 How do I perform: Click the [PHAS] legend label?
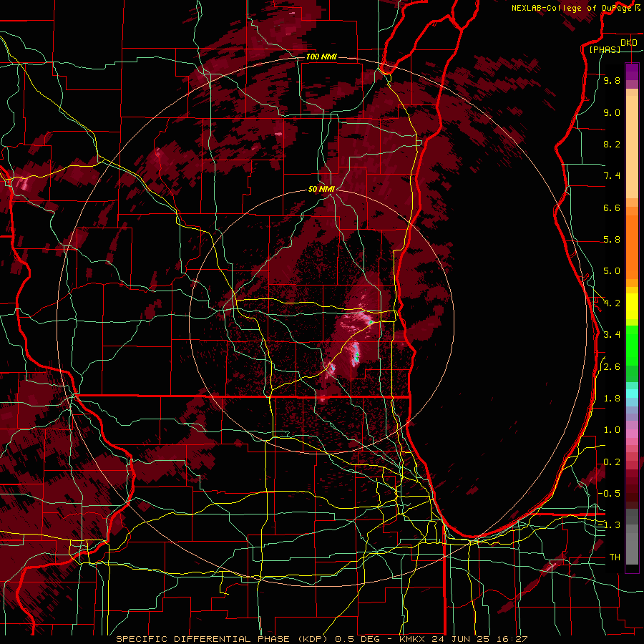pos(605,50)
